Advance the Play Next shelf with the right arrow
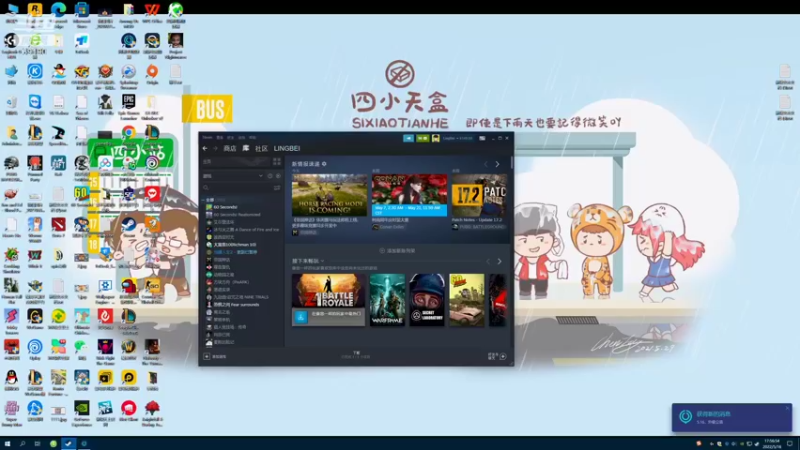The height and width of the screenshot is (450, 800). (499, 261)
